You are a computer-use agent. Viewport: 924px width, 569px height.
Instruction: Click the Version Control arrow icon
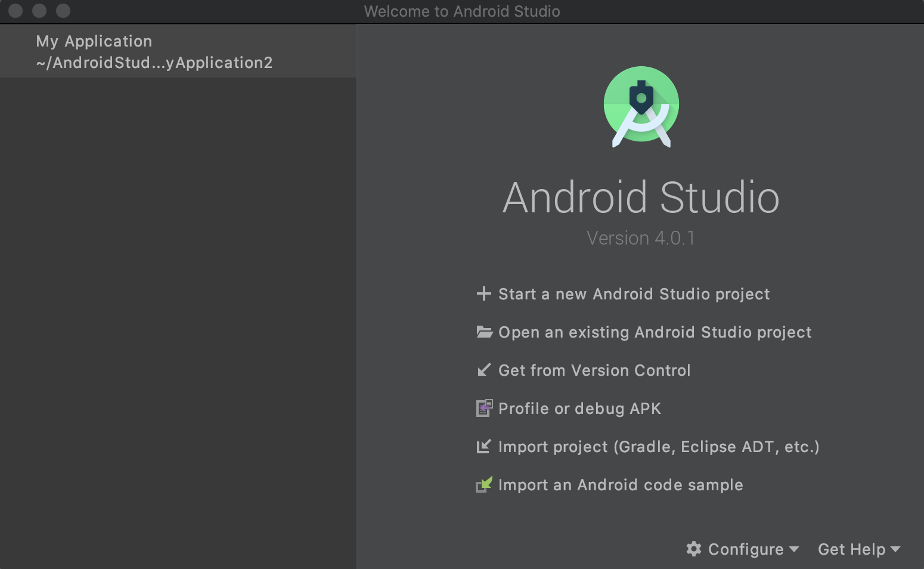[484, 370]
